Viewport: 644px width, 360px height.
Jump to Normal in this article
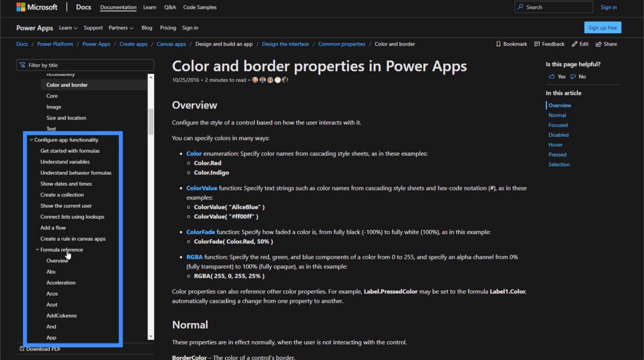tap(557, 115)
